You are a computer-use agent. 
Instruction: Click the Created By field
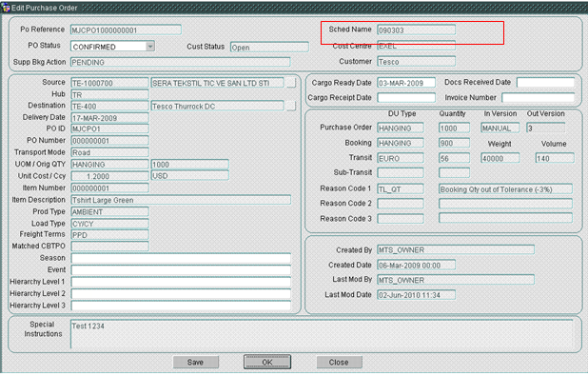point(456,249)
